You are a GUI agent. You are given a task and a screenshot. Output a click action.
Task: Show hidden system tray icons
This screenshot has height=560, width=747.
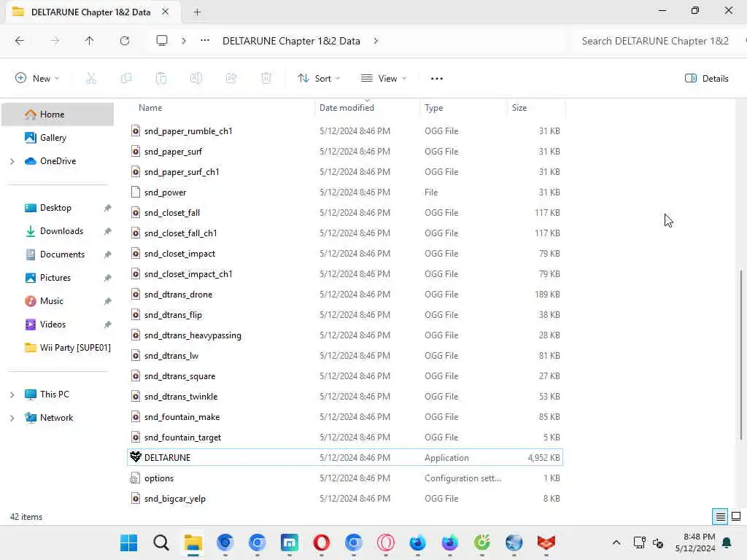616,542
